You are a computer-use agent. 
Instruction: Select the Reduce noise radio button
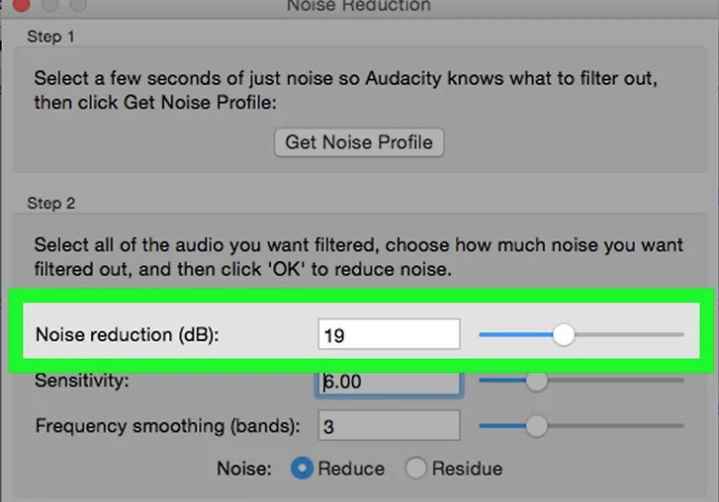pos(302,468)
